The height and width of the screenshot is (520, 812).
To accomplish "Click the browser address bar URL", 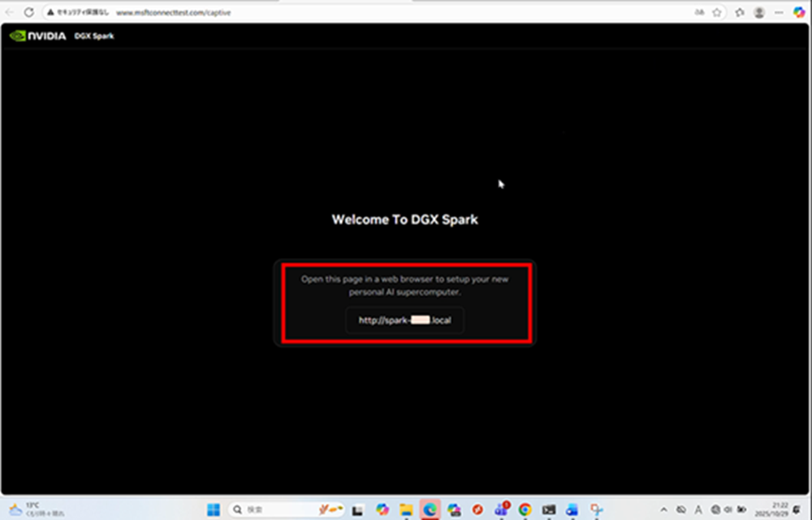I will click(x=173, y=13).
